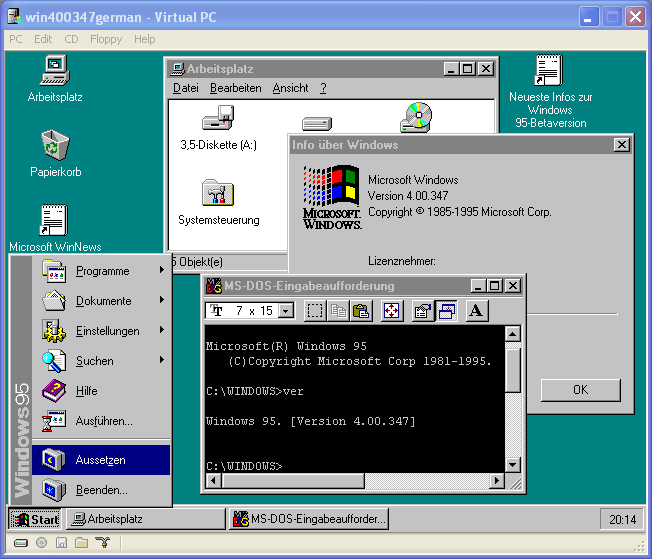
Task: Click the CD icon in Virtual PC status bar
Action: [41, 542]
